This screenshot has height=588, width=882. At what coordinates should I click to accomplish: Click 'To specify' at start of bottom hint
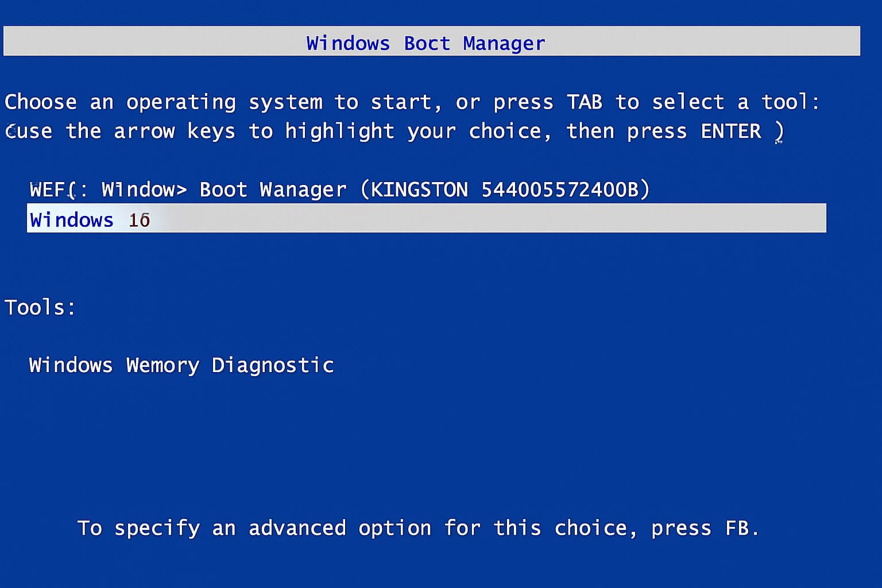point(138,528)
